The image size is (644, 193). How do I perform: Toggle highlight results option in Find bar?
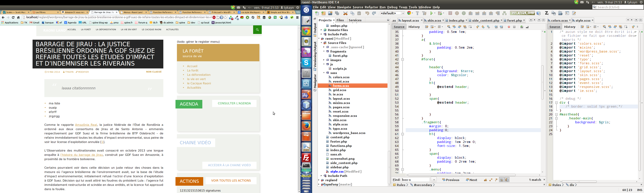pos(501,180)
